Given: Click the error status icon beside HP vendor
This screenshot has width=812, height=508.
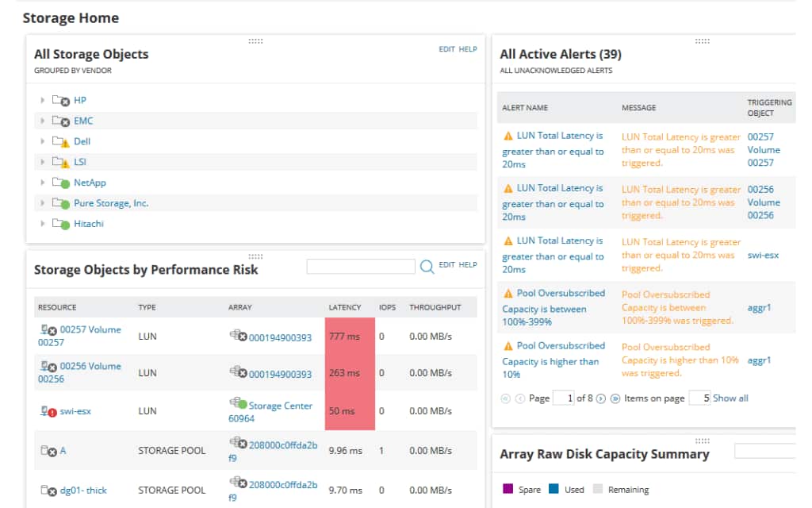Looking at the screenshot, I should coord(67,100).
